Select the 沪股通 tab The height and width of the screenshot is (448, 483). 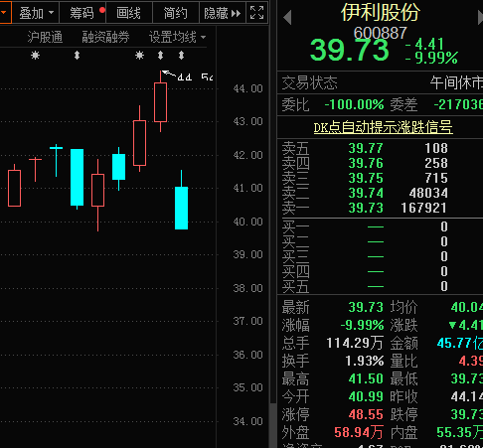[45, 37]
